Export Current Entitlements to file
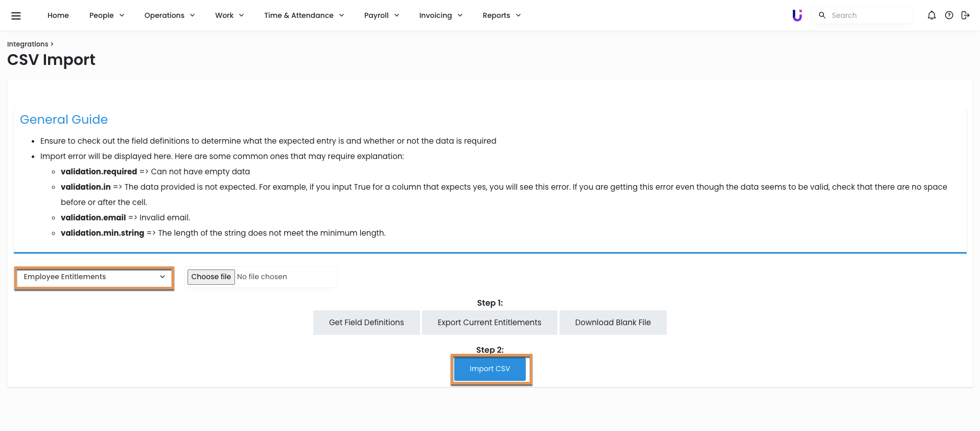Screen dimensions: 980x431 (x=489, y=323)
